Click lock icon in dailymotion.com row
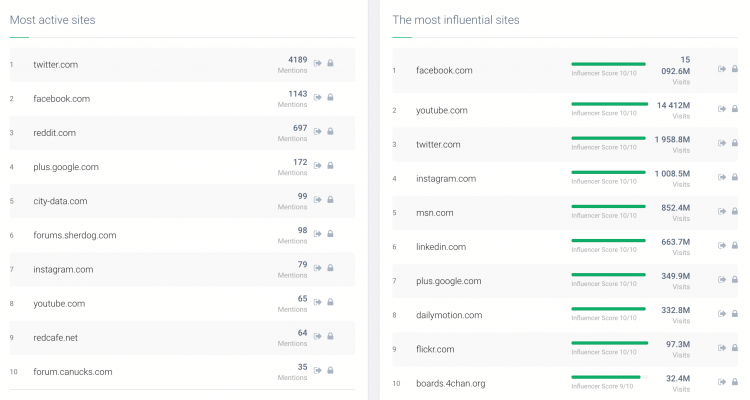The height and width of the screenshot is (400, 750). 735,314
